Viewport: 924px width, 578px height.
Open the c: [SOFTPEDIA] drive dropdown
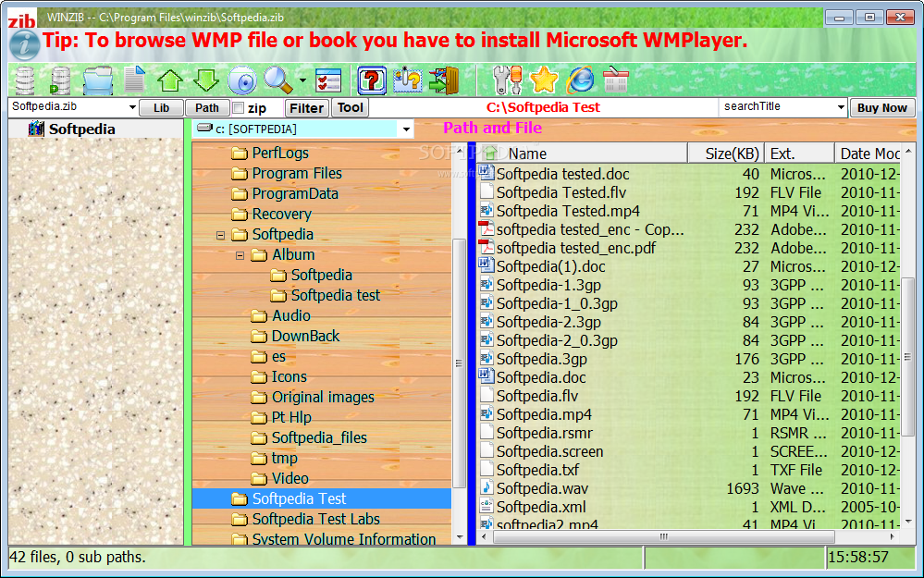pos(406,129)
